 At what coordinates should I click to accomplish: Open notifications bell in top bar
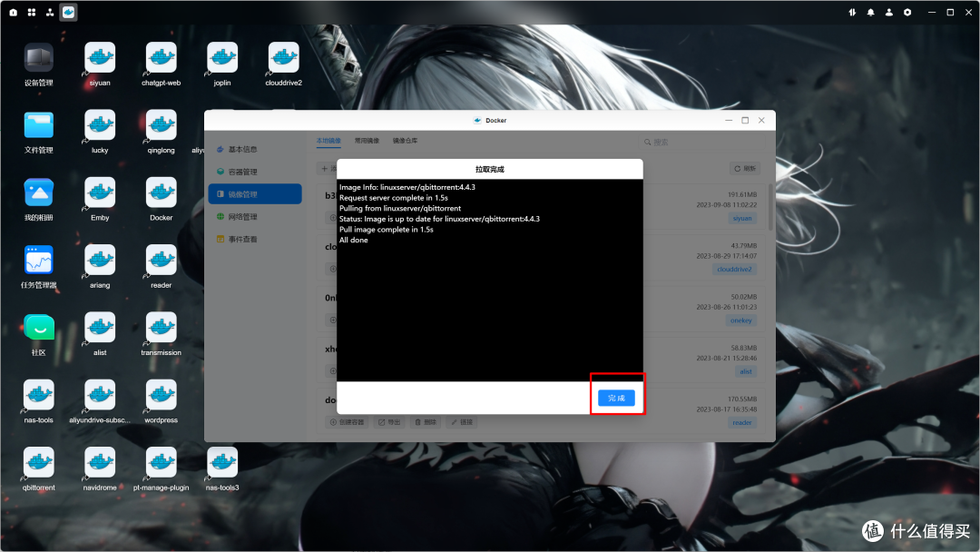870,12
